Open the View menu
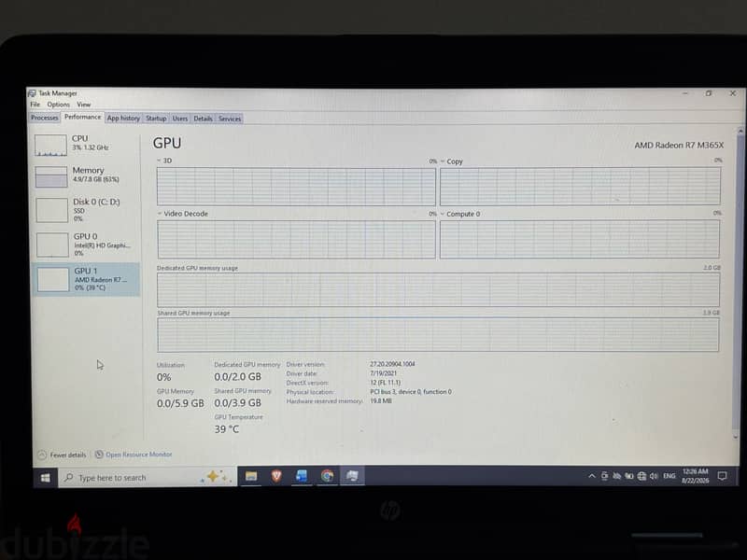Screen dimensions: 747x560 (x=83, y=105)
